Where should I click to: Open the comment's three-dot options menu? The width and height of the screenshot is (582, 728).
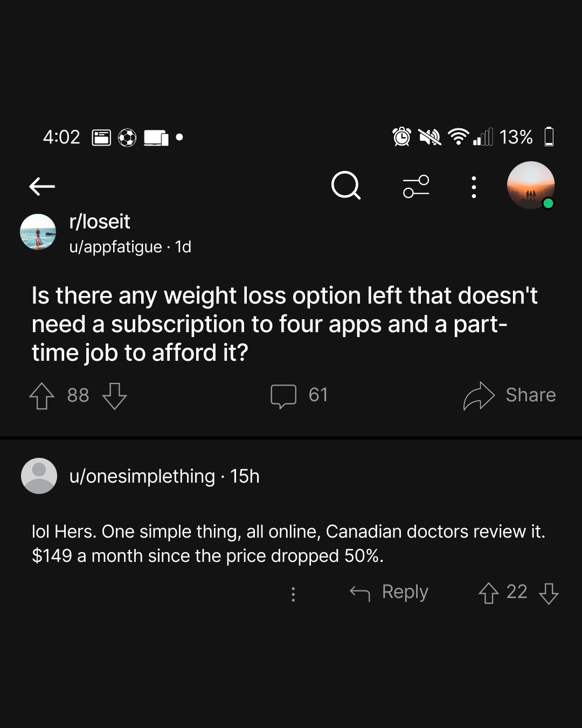pos(293,594)
